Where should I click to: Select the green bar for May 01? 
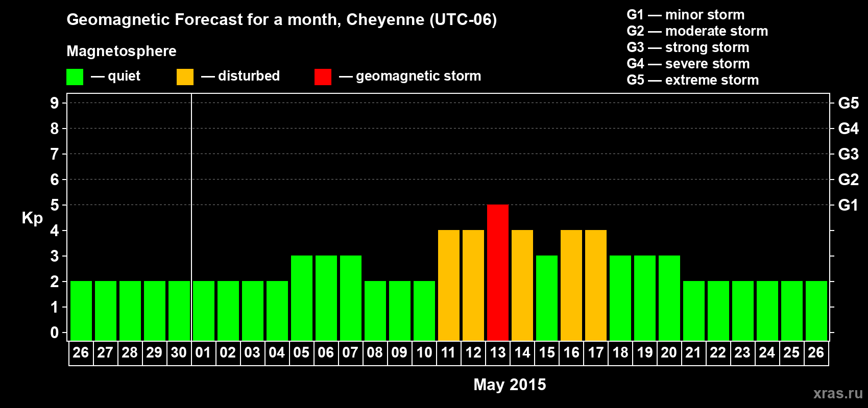(x=204, y=311)
